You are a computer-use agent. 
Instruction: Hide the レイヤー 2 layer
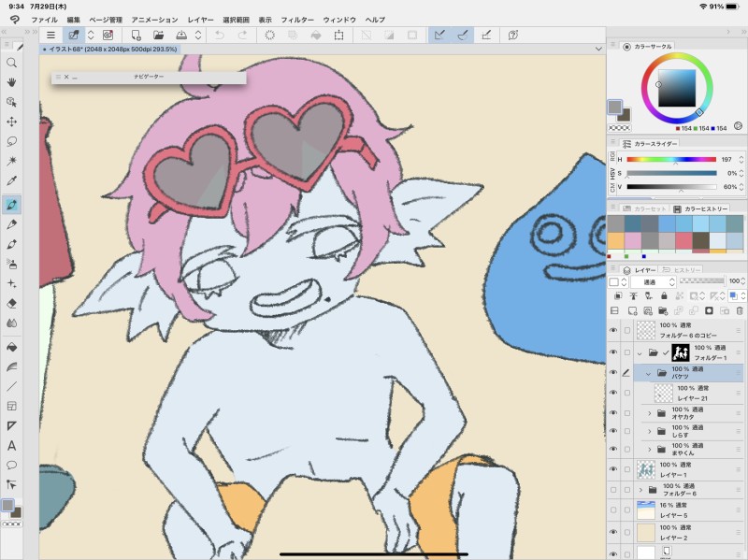[613, 532]
